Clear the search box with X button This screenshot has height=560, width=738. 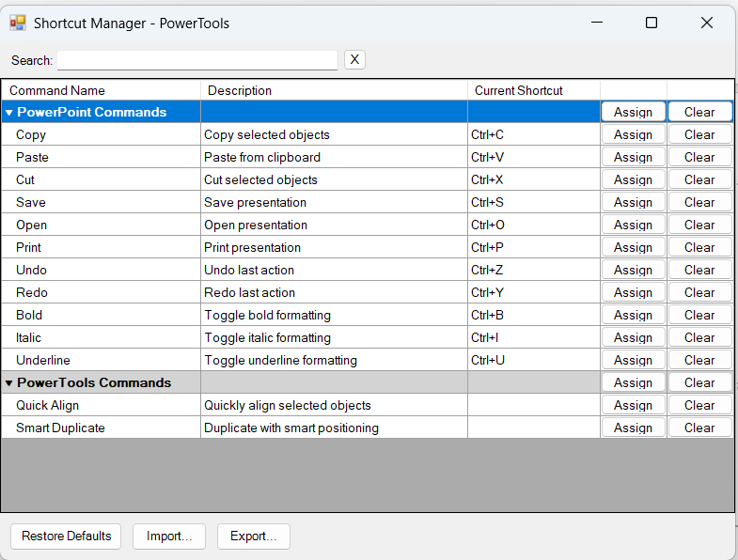coord(354,60)
